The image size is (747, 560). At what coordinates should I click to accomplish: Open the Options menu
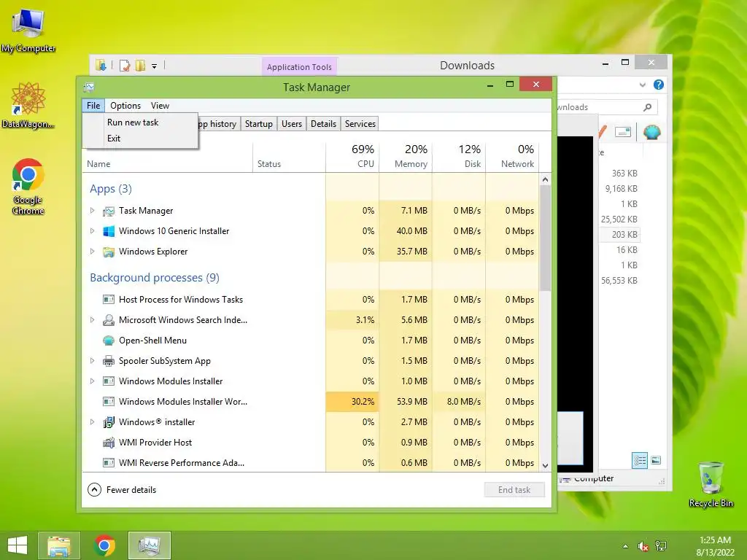coord(125,106)
